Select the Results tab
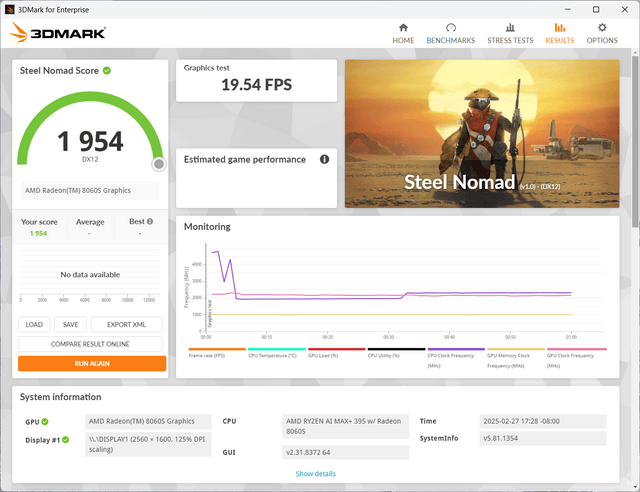The height and width of the screenshot is (492, 640). click(x=560, y=33)
